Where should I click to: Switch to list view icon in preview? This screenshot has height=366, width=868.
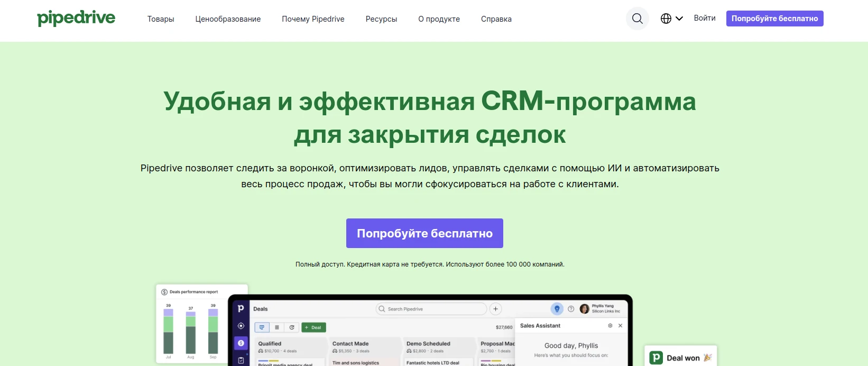tap(277, 327)
